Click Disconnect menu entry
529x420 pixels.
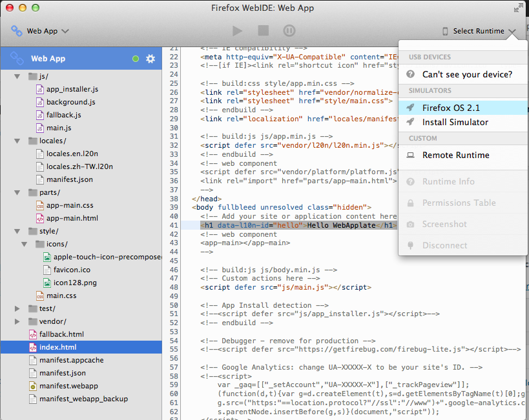click(463, 245)
